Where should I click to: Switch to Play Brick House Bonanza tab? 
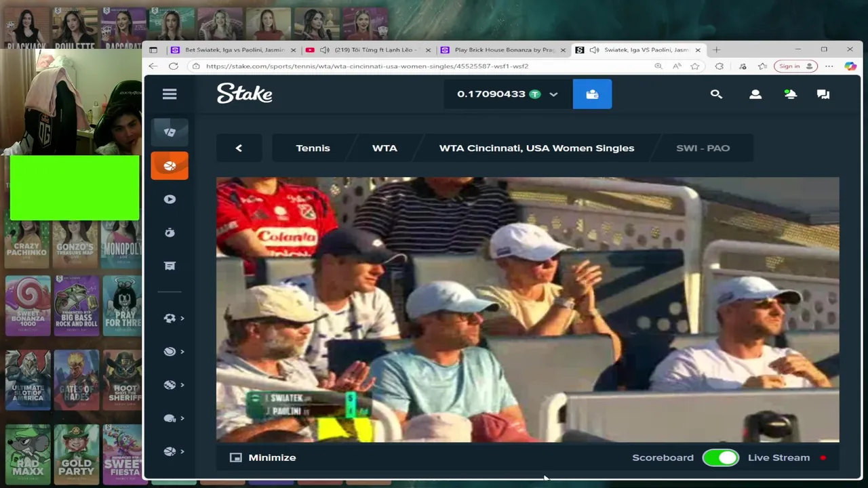pos(502,49)
